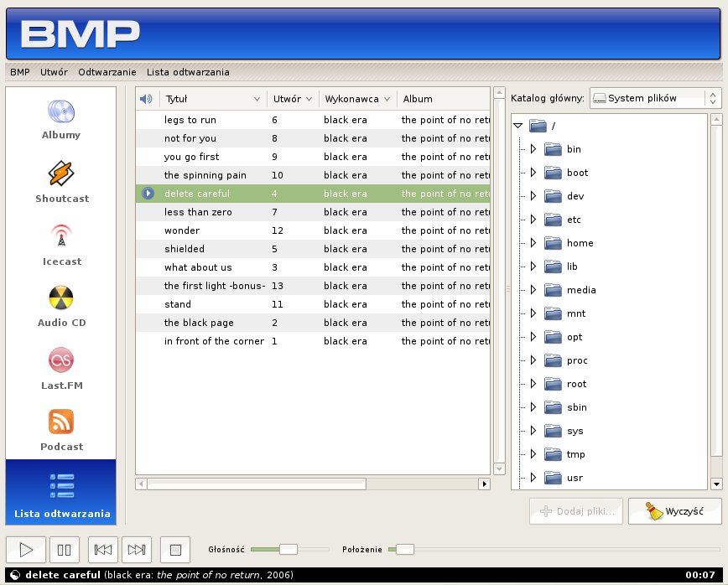Sort by Utwór column header
The height and width of the screenshot is (585, 728).
(293, 99)
